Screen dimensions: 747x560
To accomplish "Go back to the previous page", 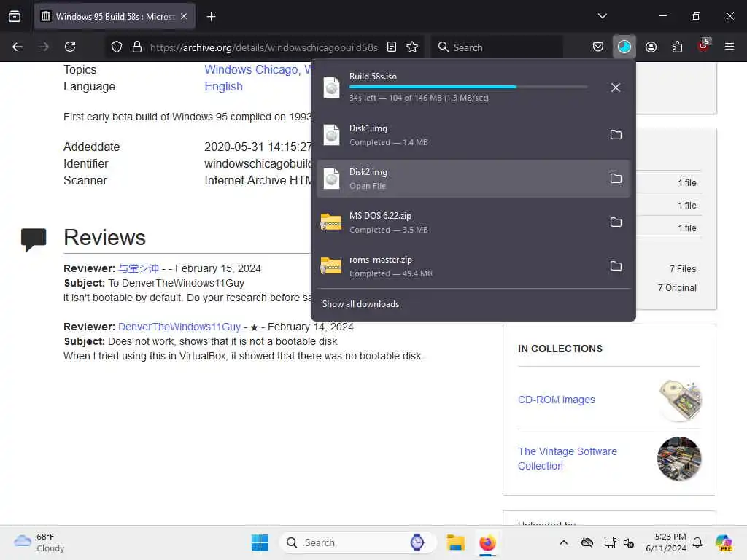I will click(18, 47).
